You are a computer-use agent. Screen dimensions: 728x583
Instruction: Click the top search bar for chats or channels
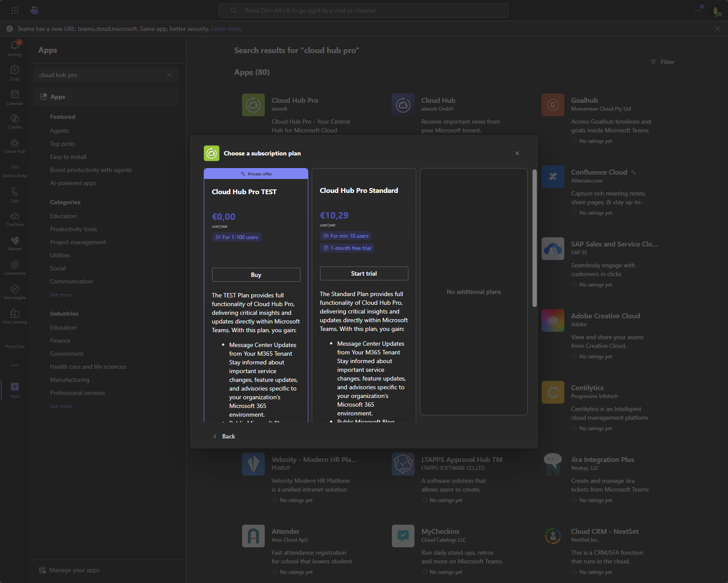point(364,10)
